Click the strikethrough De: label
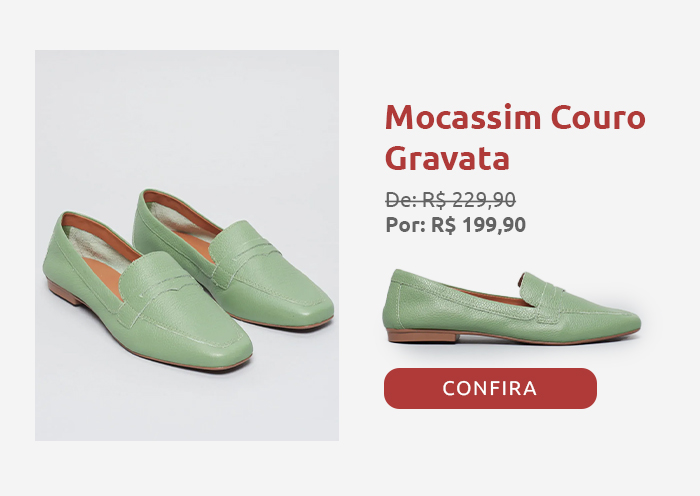700x496 pixels. tap(401, 199)
